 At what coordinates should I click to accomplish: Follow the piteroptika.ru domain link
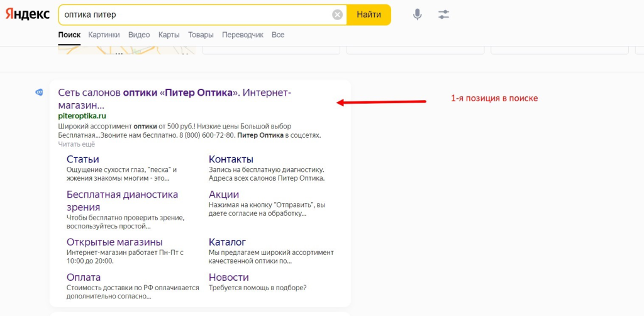coord(82,116)
